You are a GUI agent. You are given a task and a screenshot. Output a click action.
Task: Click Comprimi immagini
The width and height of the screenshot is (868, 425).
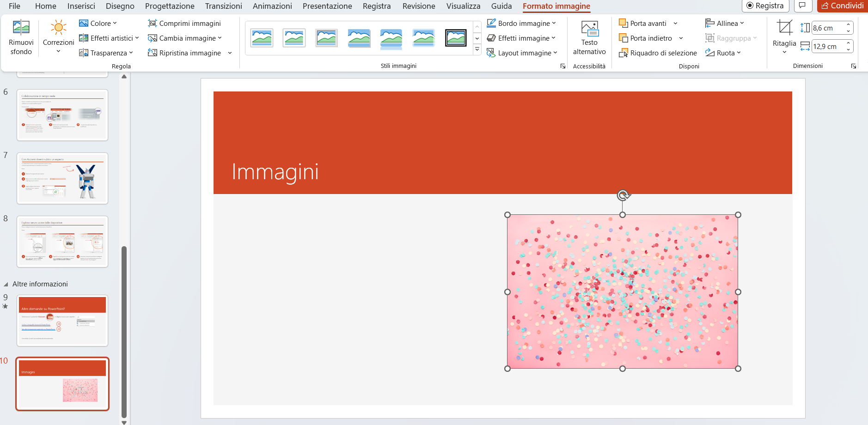pos(184,23)
